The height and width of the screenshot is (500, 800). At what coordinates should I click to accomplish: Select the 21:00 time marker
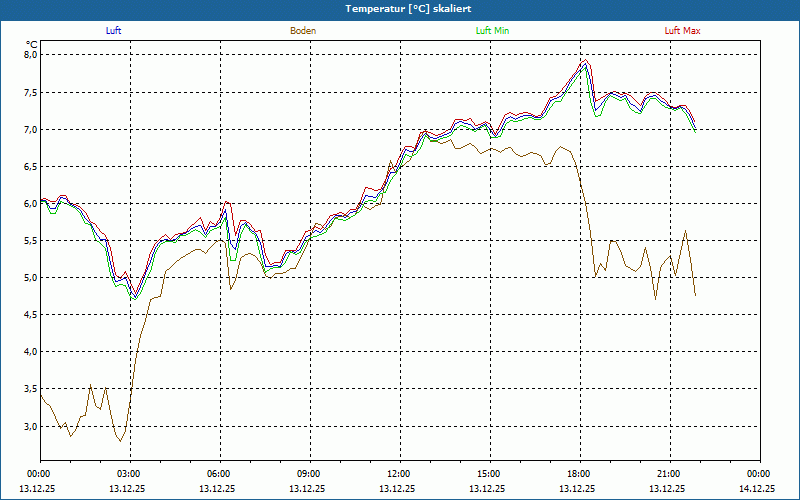pyautogui.click(x=669, y=473)
